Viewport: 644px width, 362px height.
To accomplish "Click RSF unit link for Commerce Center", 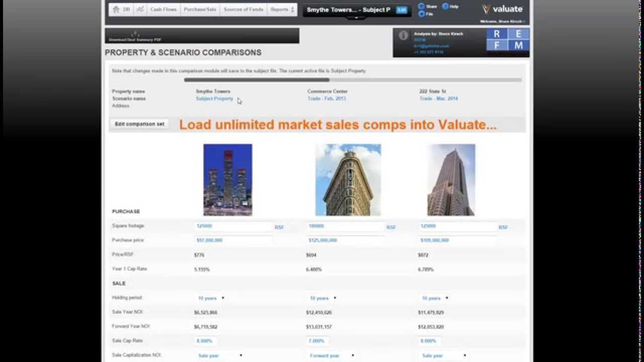I will 391,228.
